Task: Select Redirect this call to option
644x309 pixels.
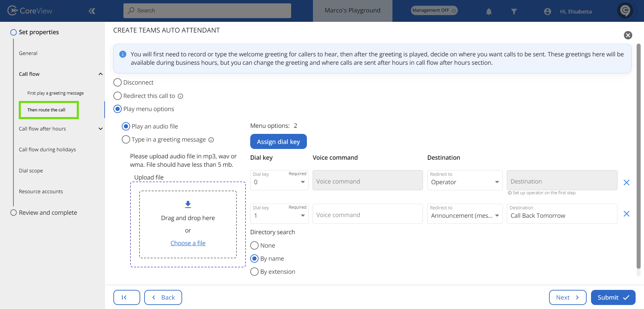Action: click(117, 96)
